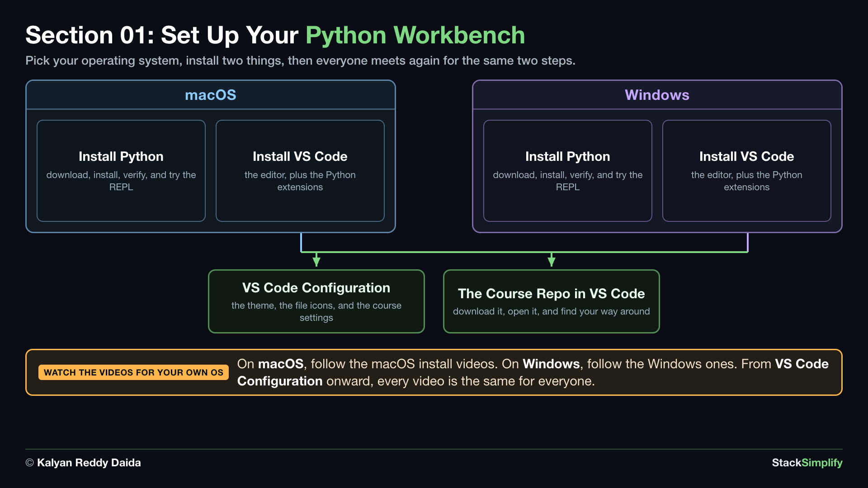Click the green 'Python Workbench' title text

point(415,35)
